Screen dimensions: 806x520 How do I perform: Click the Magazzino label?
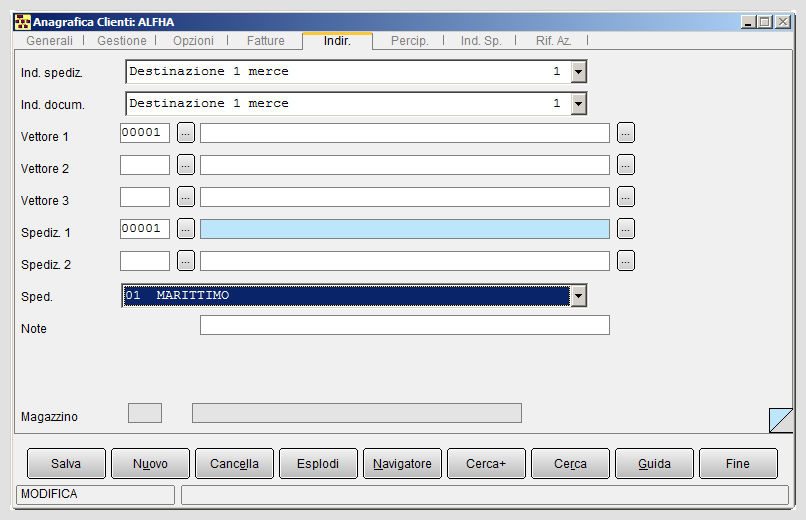(x=49, y=417)
